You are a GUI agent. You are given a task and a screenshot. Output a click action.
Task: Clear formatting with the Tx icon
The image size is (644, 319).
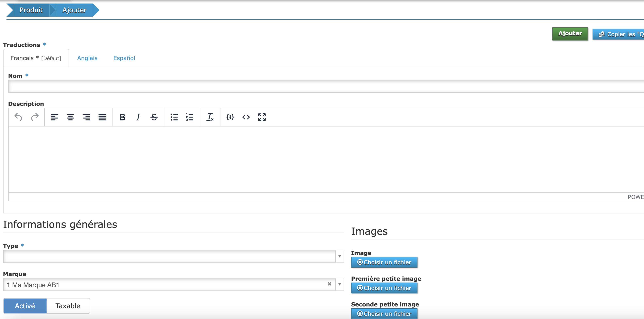pos(210,117)
